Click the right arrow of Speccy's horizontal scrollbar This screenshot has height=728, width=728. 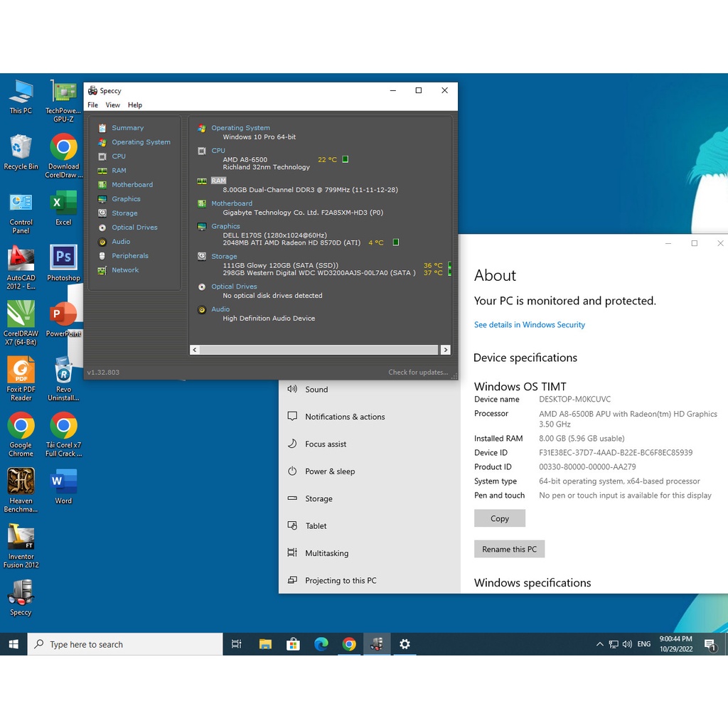click(445, 350)
